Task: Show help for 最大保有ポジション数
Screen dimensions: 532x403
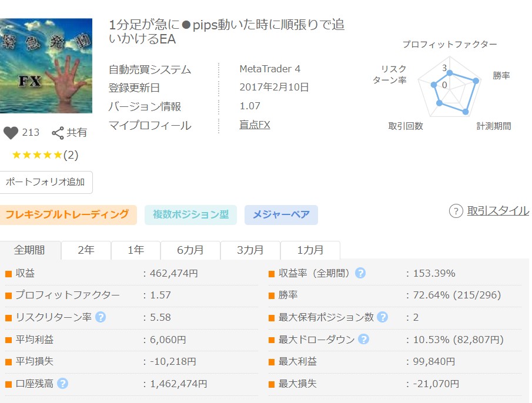Action: [x=383, y=317]
